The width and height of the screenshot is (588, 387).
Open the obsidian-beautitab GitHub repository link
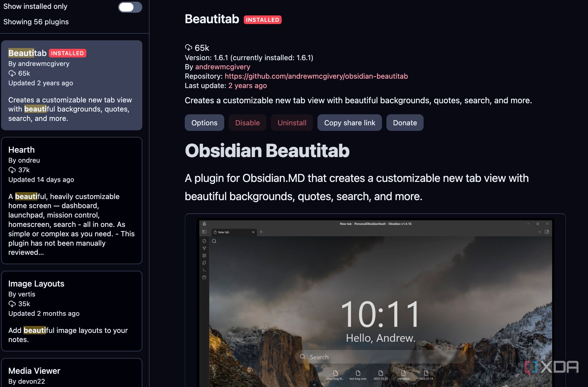(x=316, y=76)
